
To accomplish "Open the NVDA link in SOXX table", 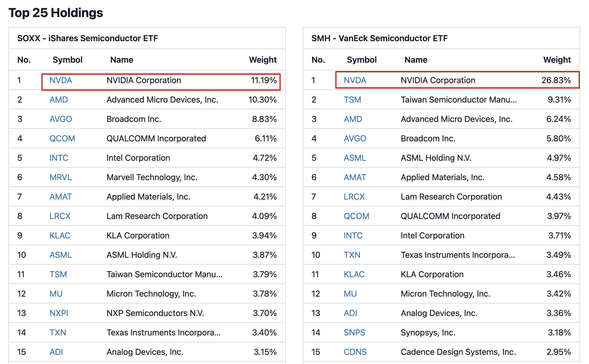I will tap(61, 80).
